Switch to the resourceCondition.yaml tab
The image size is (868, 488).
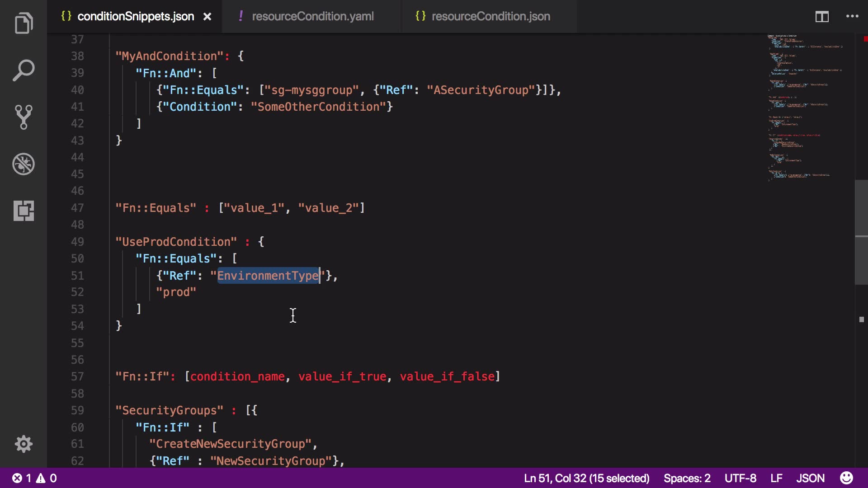[312, 17]
